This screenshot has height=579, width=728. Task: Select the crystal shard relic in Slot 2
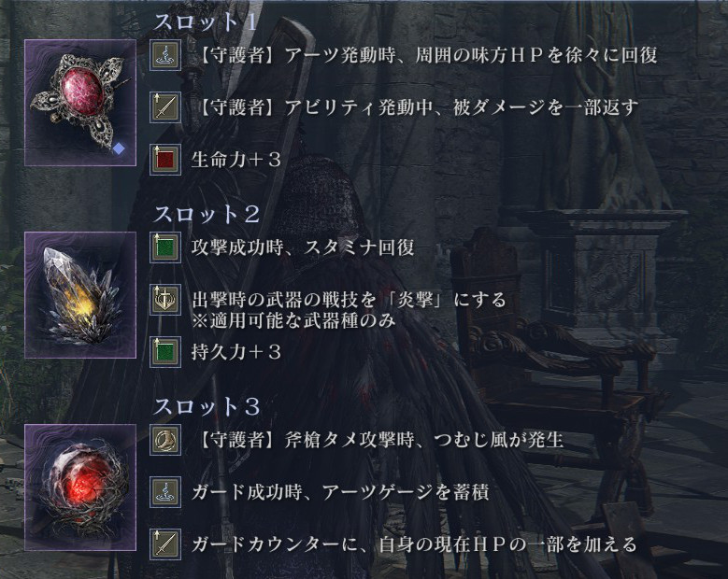(80, 295)
